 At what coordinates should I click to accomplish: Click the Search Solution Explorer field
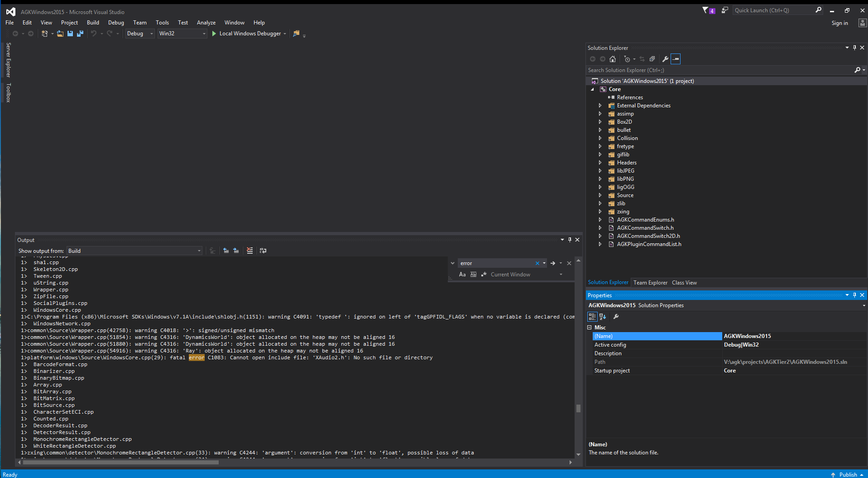(x=720, y=70)
